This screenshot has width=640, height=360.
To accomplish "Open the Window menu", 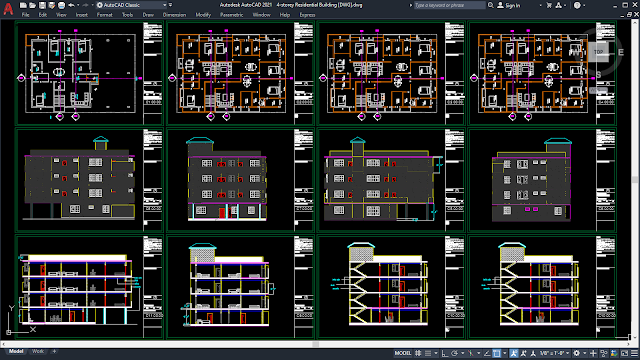I will pos(261,15).
